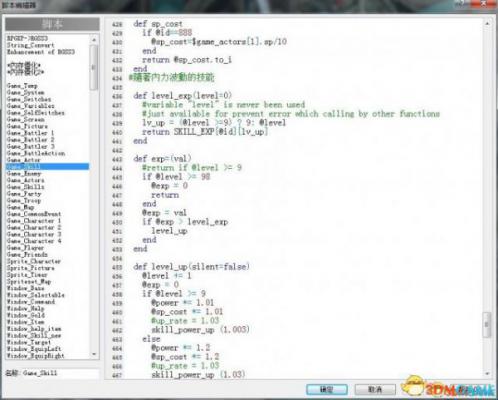Select Game_System script entry
The height and width of the screenshot is (400, 498).
[25, 92]
